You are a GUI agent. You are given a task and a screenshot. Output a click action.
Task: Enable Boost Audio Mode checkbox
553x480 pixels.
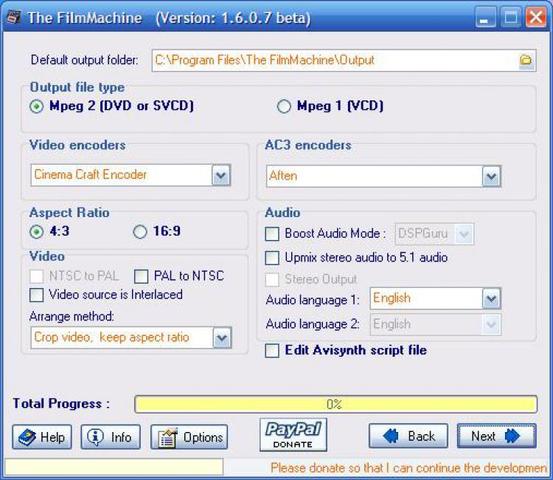click(x=272, y=233)
